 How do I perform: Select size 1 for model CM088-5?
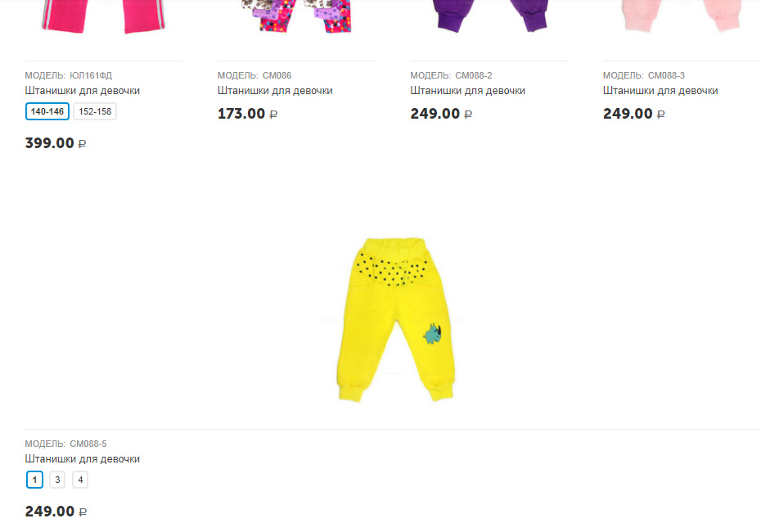[34, 480]
